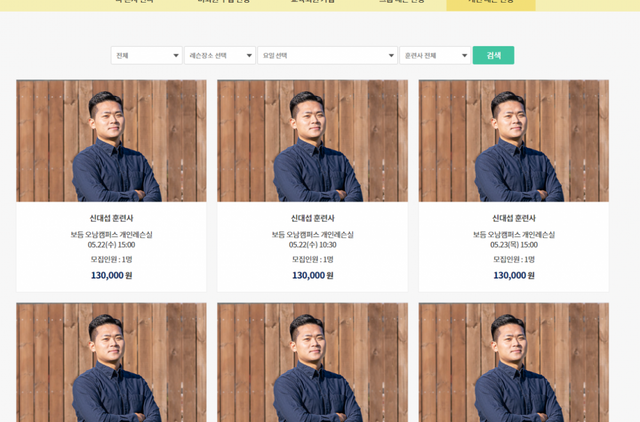Click the green 검색 search button
The height and width of the screenshot is (422, 640).
(493, 56)
